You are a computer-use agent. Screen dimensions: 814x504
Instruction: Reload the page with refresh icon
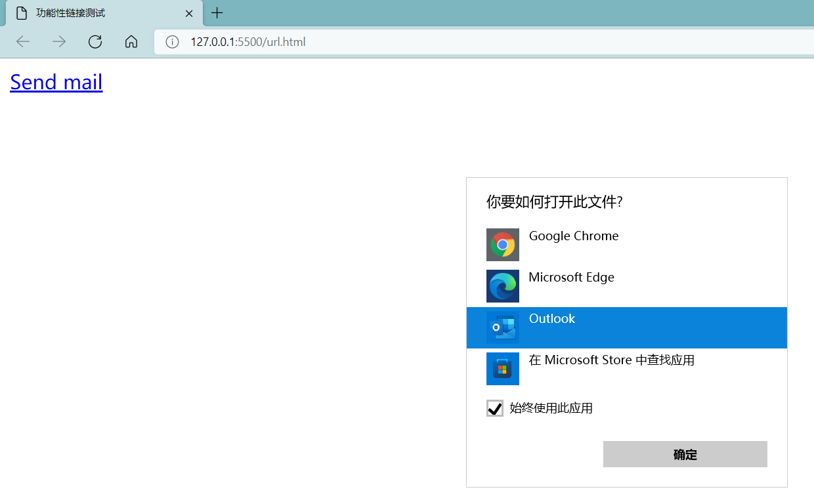(x=95, y=42)
